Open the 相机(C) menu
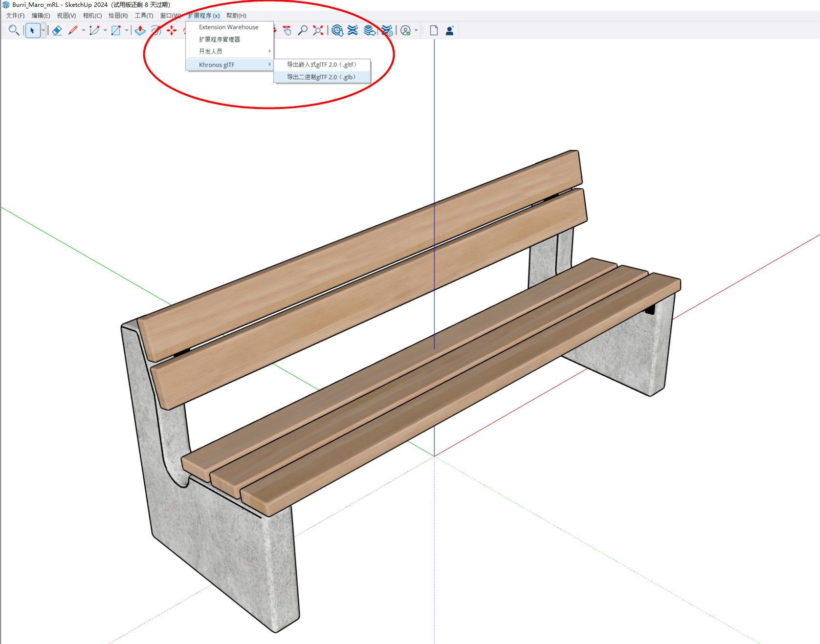The image size is (820, 644). click(x=92, y=16)
